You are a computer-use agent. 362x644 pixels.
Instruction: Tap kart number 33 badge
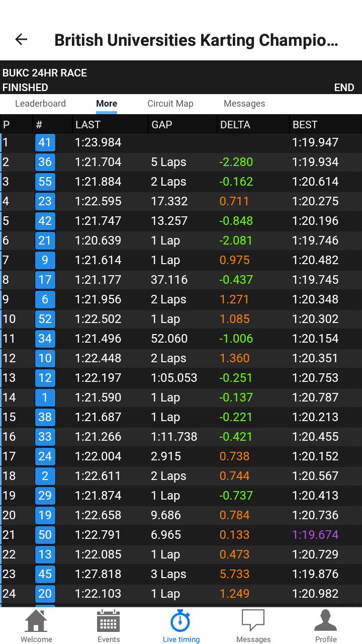[45, 437]
